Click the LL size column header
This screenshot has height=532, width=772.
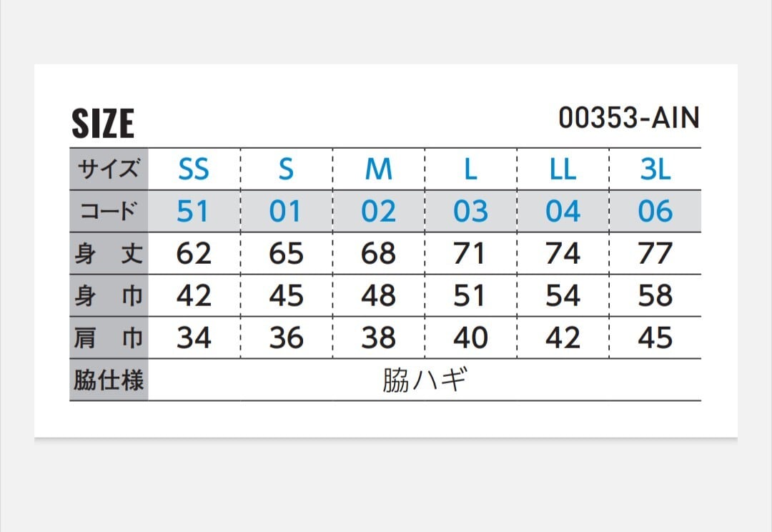[x=563, y=169]
